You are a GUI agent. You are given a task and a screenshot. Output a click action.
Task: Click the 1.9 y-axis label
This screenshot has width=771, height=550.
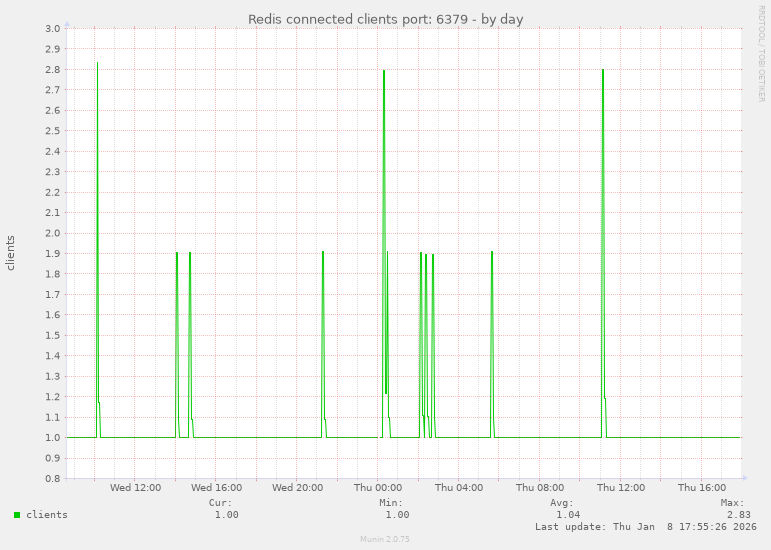[x=53, y=254]
